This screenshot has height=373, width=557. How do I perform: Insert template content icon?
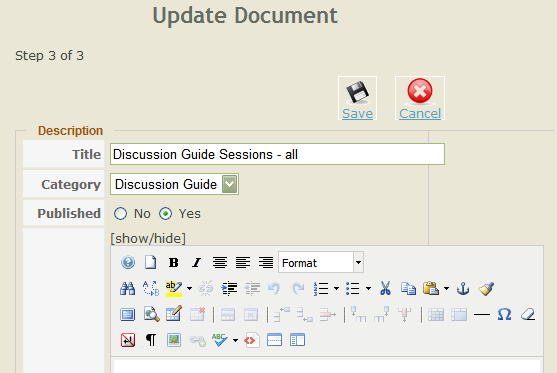297,340
